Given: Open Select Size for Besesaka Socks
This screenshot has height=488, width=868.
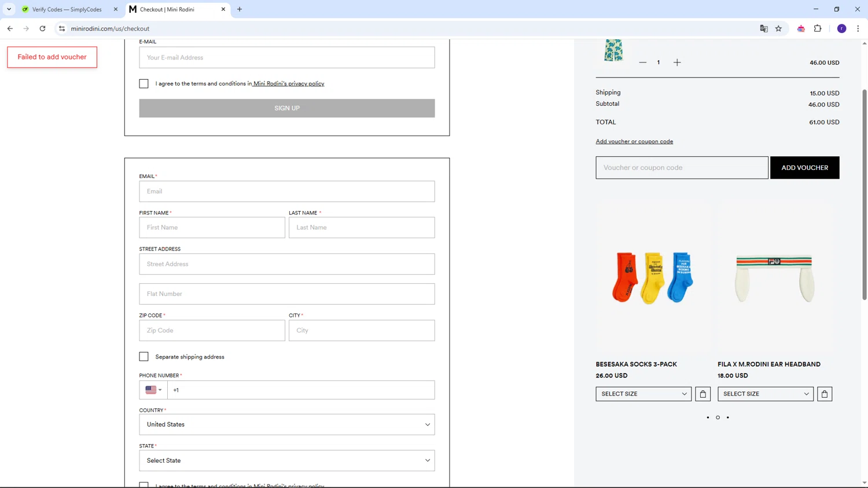Looking at the screenshot, I should coord(643,394).
